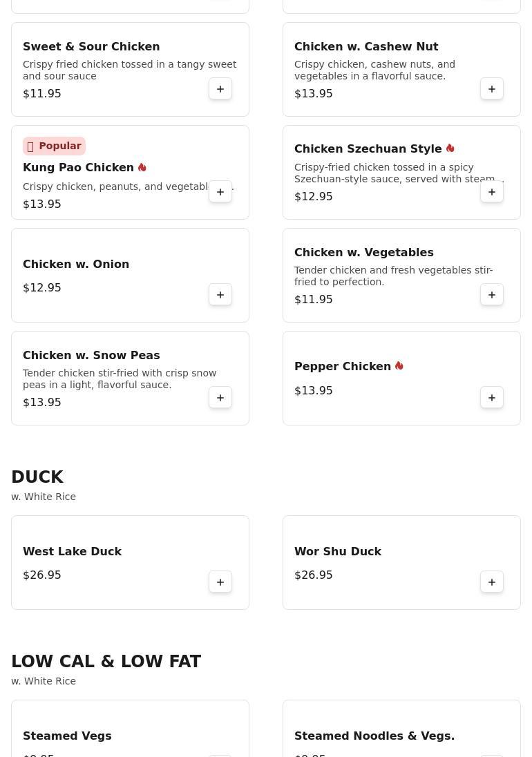Click the DUCK section heading
Image resolution: width=532 pixels, height=757 pixels.
coord(37,477)
